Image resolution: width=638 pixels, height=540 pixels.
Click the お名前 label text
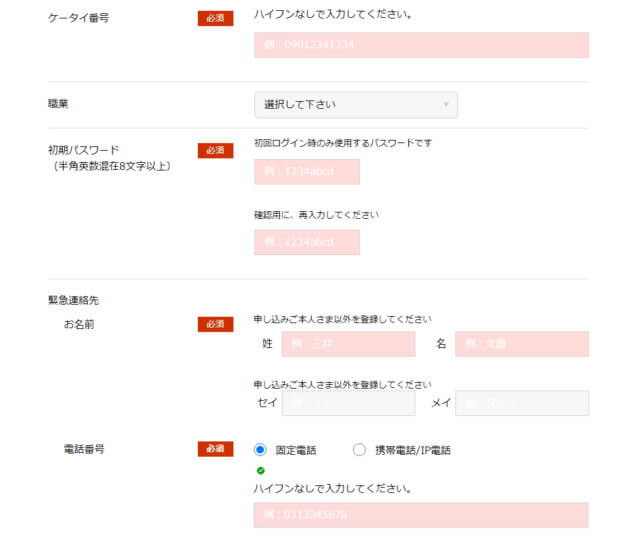click(79, 324)
